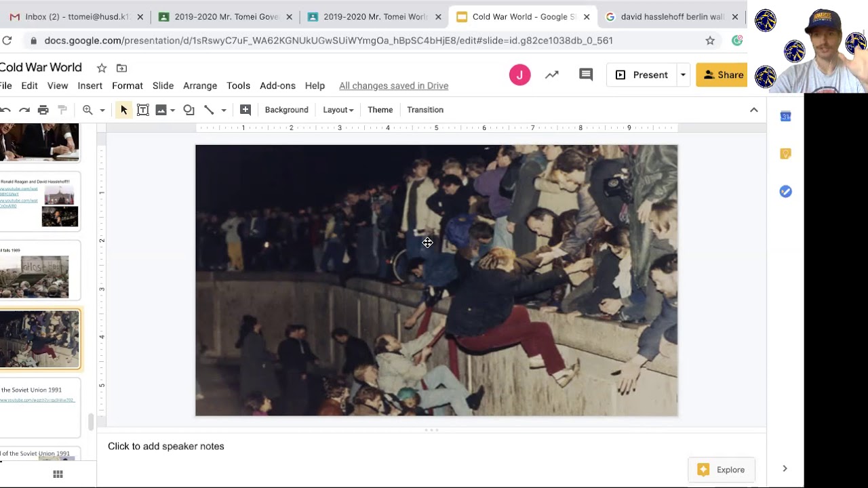Click the Redo arrow icon
This screenshot has width=868, height=488.
(24, 110)
